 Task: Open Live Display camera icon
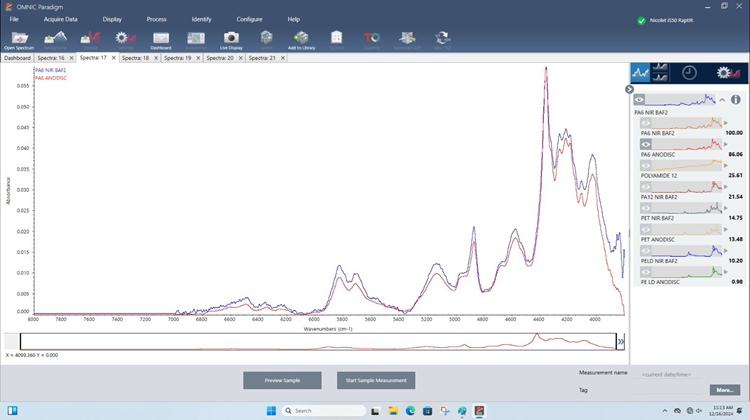[x=231, y=40]
